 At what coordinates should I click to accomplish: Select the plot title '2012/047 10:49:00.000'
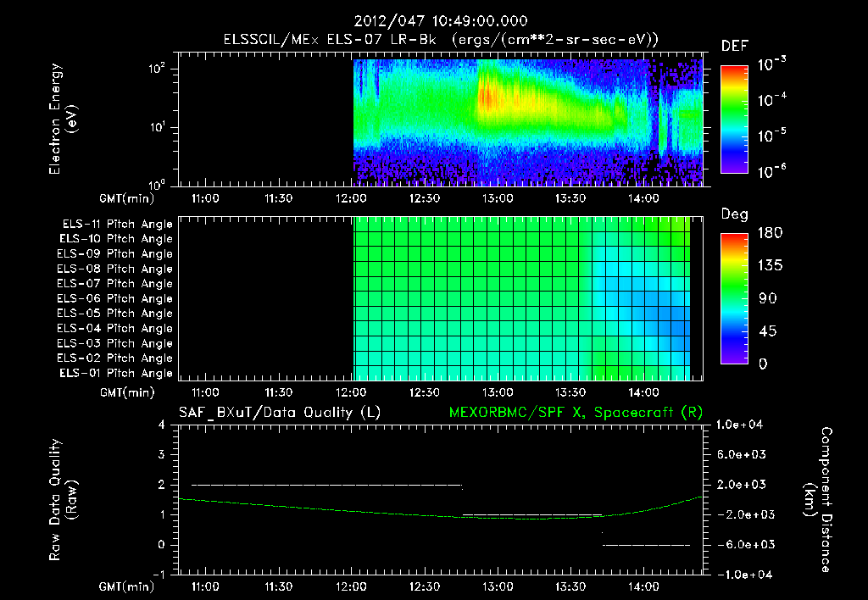click(441, 21)
